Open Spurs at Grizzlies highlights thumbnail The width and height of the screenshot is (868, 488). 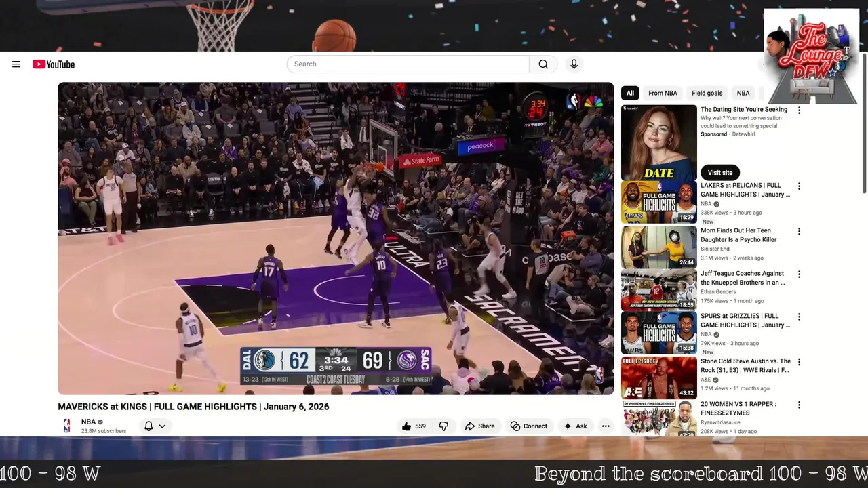659,333
